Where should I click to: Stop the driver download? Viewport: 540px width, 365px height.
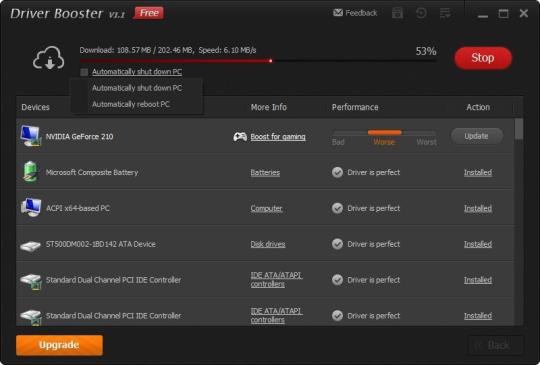point(483,58)
